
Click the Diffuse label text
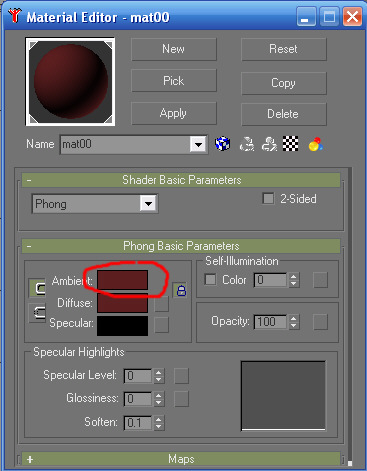pos(75,303)
